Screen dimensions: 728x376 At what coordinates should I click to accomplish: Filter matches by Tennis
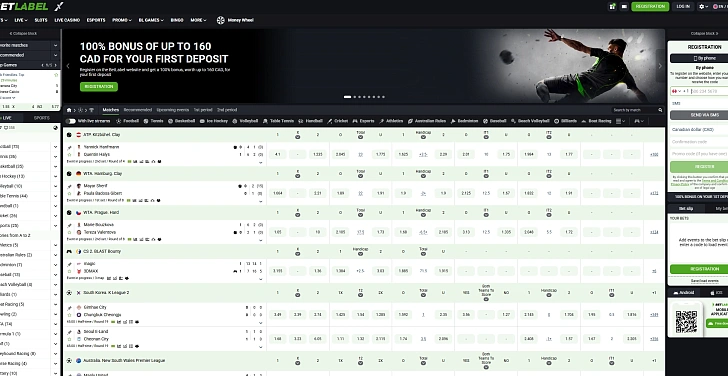[x=153, y=121]
